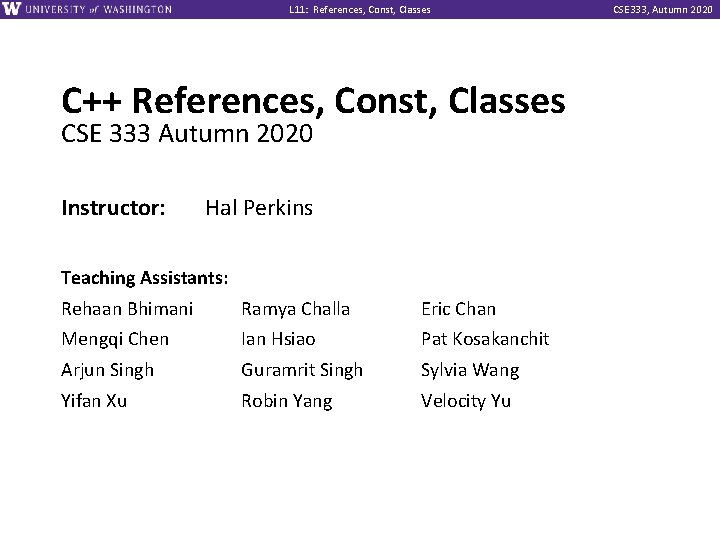Click the name Hal Perkins
The width and height of the screenshot is (720, 540).
coord(259,208)
